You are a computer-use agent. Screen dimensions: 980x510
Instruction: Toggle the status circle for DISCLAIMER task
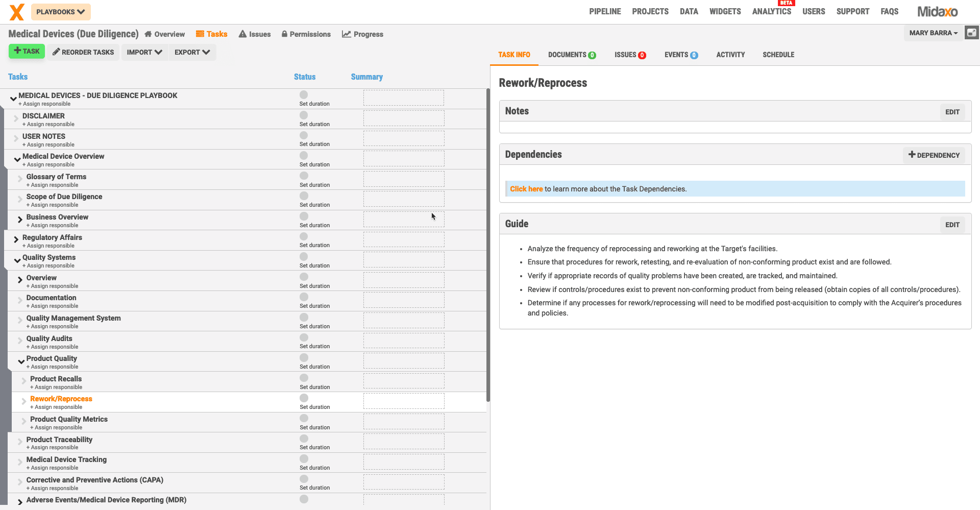coord(303,115)
